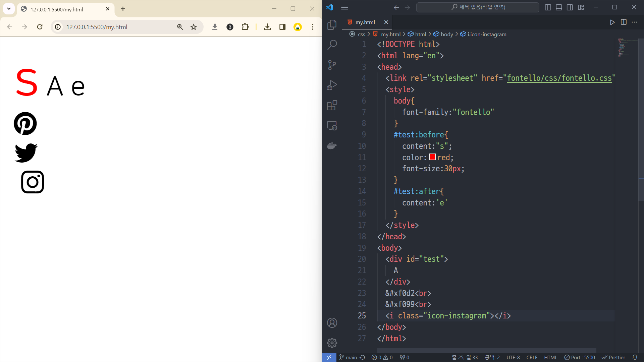This screenshot has width=644, height=362.
Task: Click the Manage gear icon
Action: pos(332,343)
